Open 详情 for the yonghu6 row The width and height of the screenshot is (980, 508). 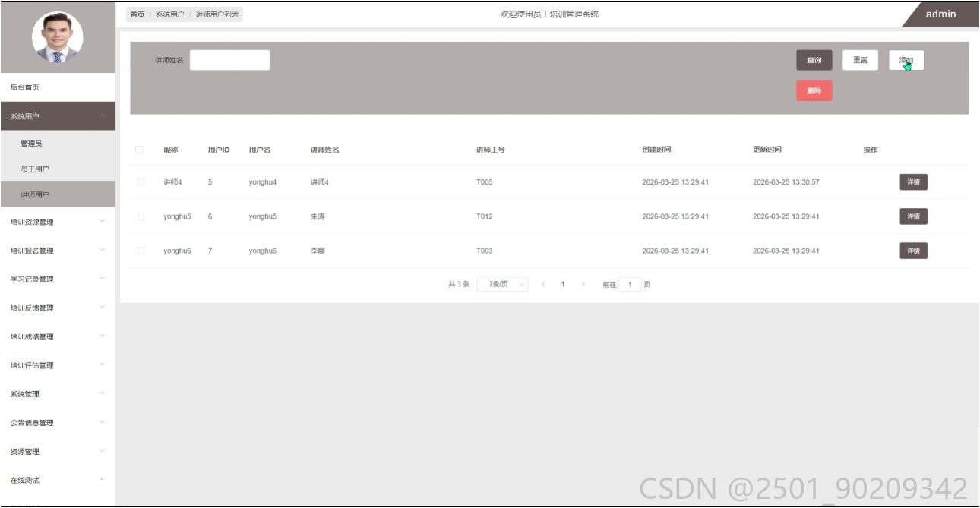click(x=913, y=251)
